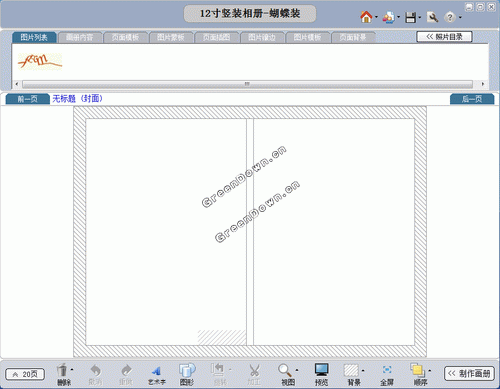
Task: Click the 制作画册 button
Action: click(x=469, y=374)
